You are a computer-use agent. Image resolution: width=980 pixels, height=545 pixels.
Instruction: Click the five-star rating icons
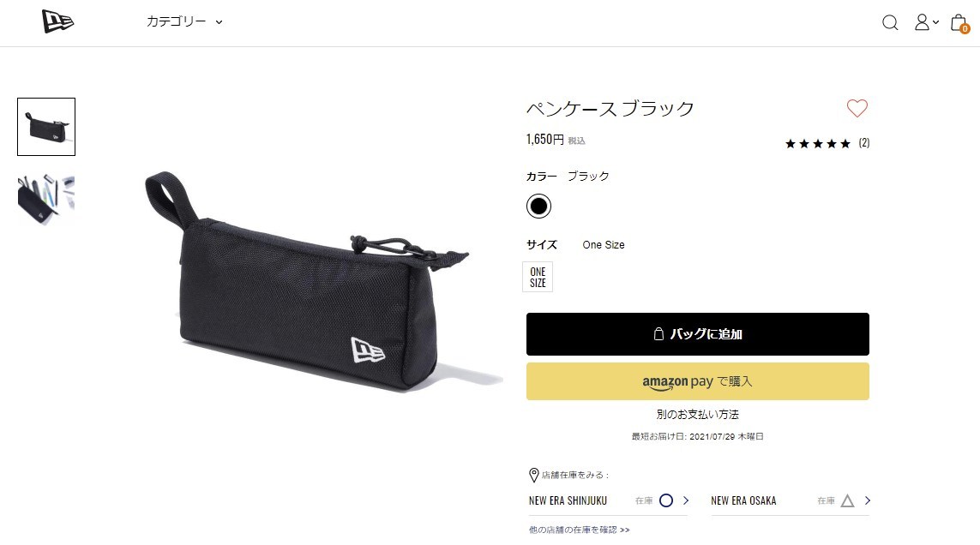[x=817, y=144]
